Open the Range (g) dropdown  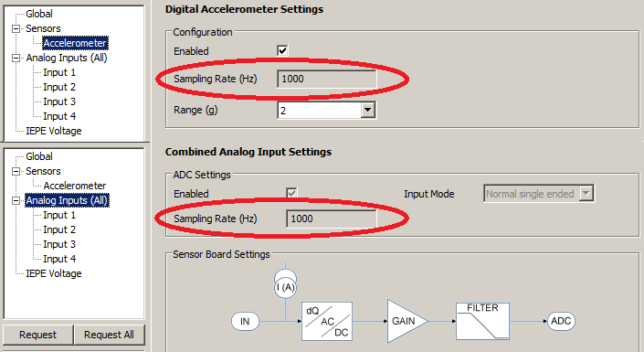327,111
